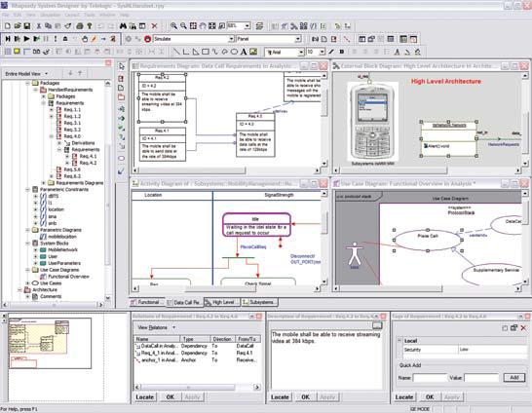
Task: Switch to the Data Call Re... tab
Action: point(184,302)
